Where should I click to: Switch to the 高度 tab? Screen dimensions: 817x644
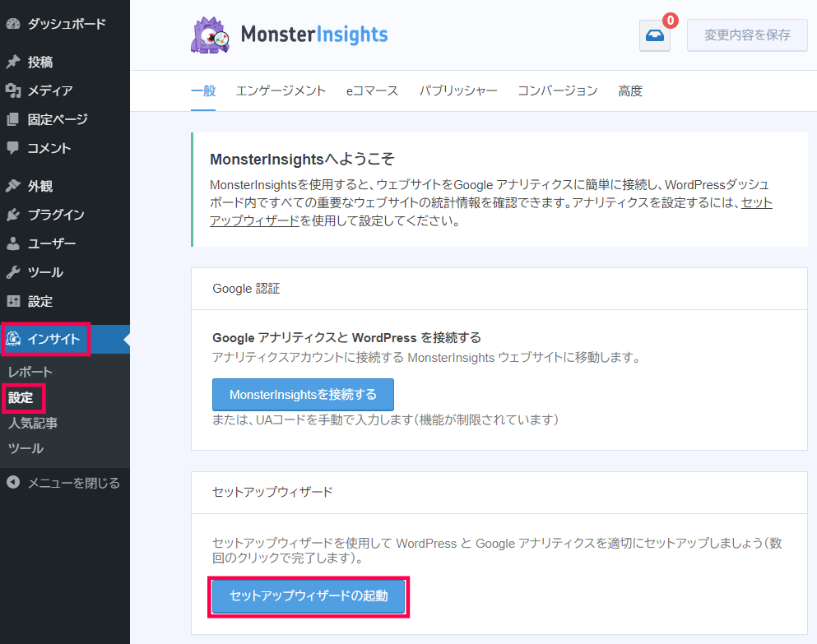tap(630, 90)
